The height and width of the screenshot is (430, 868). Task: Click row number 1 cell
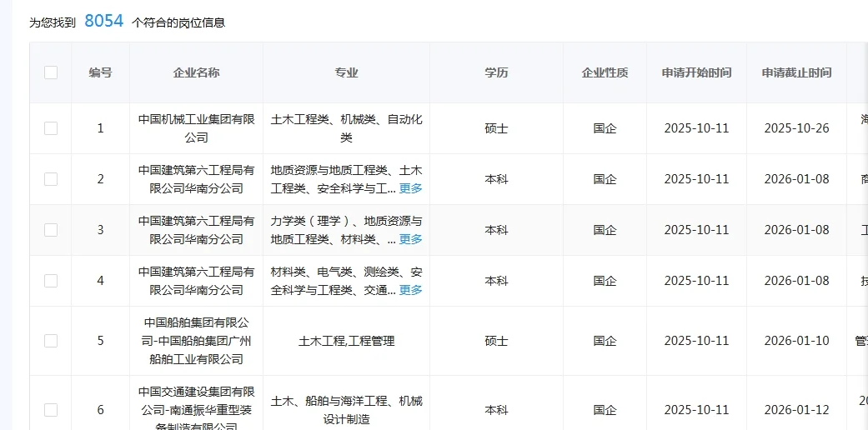(x=100, y=128)
